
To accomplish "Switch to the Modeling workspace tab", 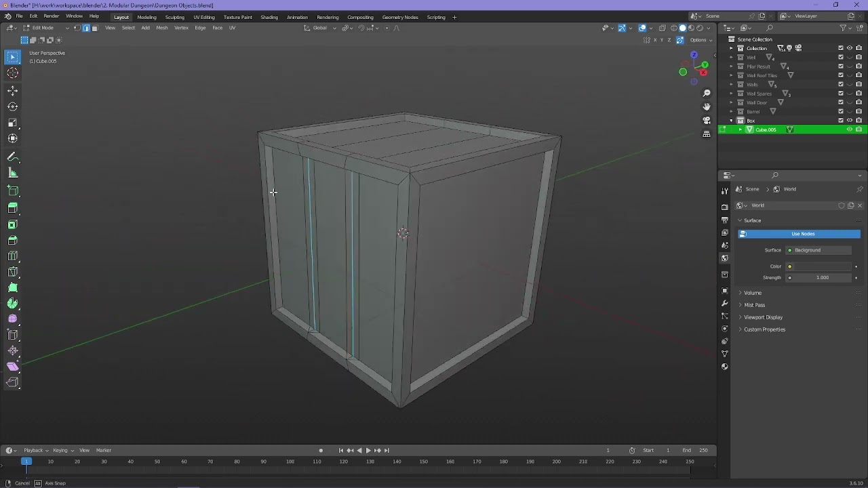I will tap(146, 17).
